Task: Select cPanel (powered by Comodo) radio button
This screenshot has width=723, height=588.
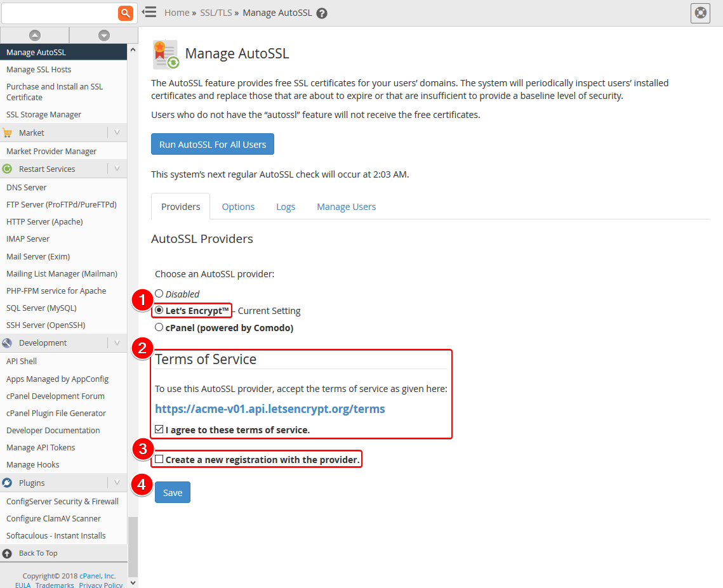Action: (x=159, y=327)
